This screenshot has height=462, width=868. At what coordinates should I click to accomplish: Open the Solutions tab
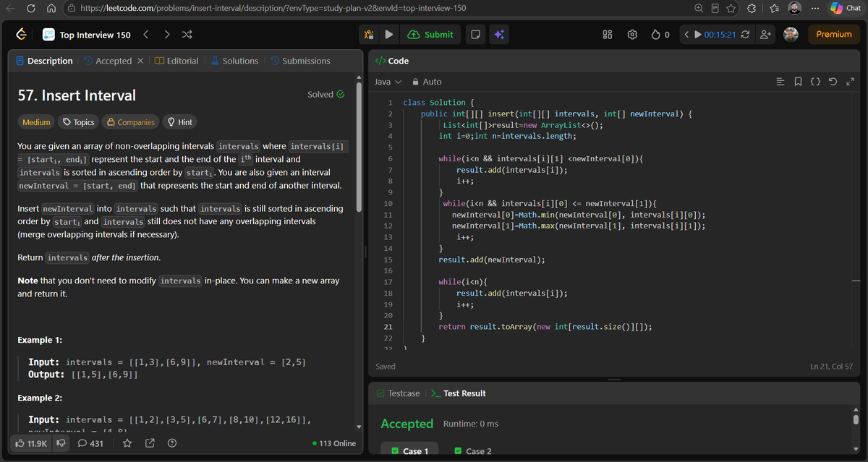pos(234,61)
